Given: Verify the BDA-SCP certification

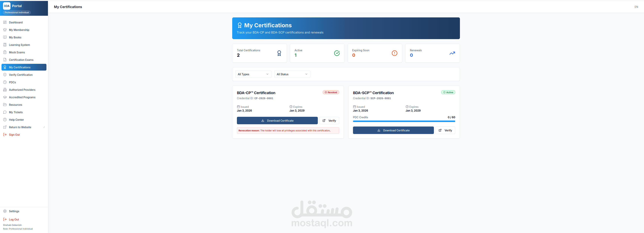Looking at the screenshot, I should point(445,130).
